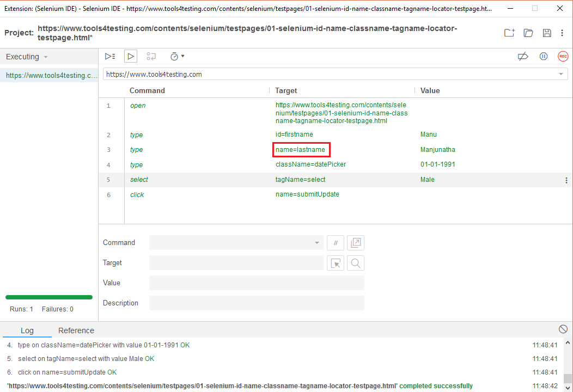Switch to the Log tab

pyautogui.click(x=27, y=330)
